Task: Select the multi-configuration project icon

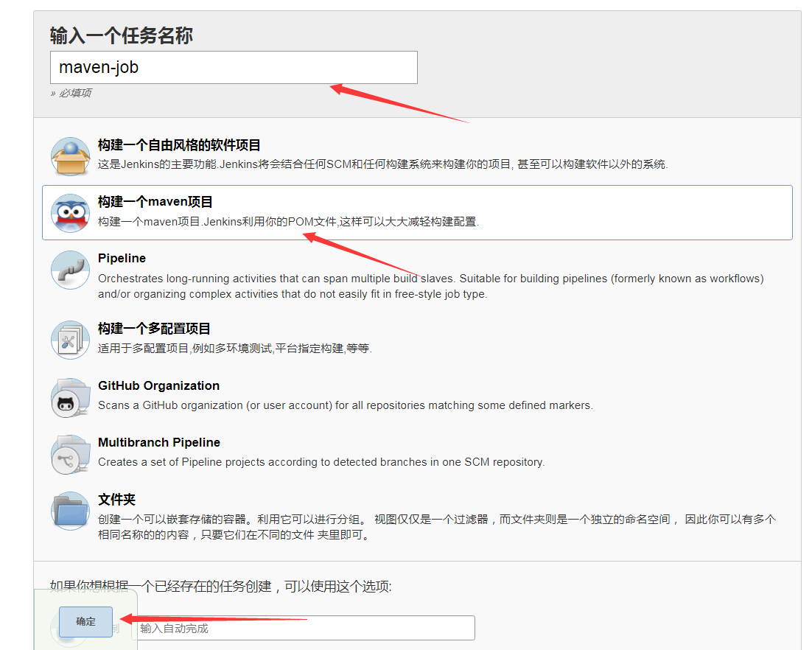Action: pos(71,340)
